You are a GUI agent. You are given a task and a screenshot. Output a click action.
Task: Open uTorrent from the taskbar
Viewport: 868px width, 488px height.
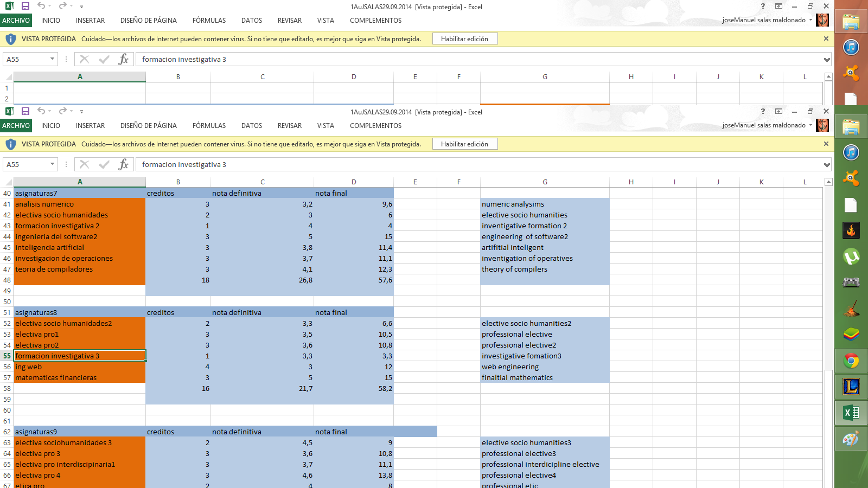[x=851, y=256]
